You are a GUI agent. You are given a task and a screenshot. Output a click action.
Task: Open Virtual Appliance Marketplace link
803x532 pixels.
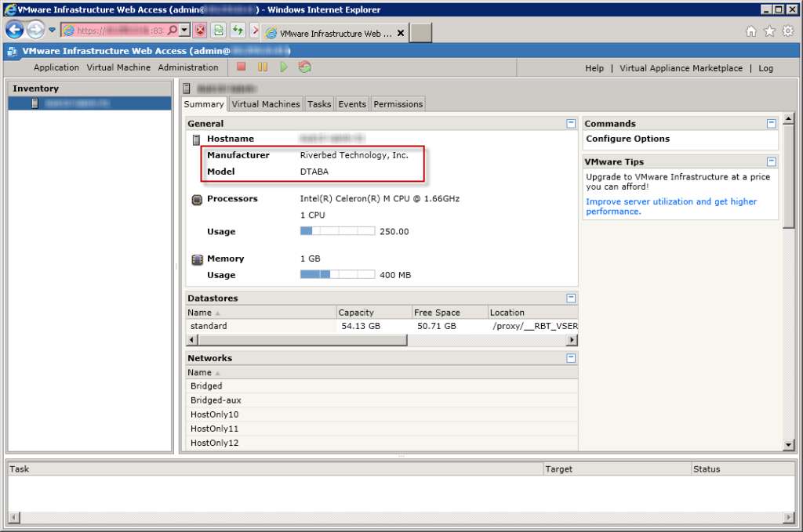tap(681, 68)
